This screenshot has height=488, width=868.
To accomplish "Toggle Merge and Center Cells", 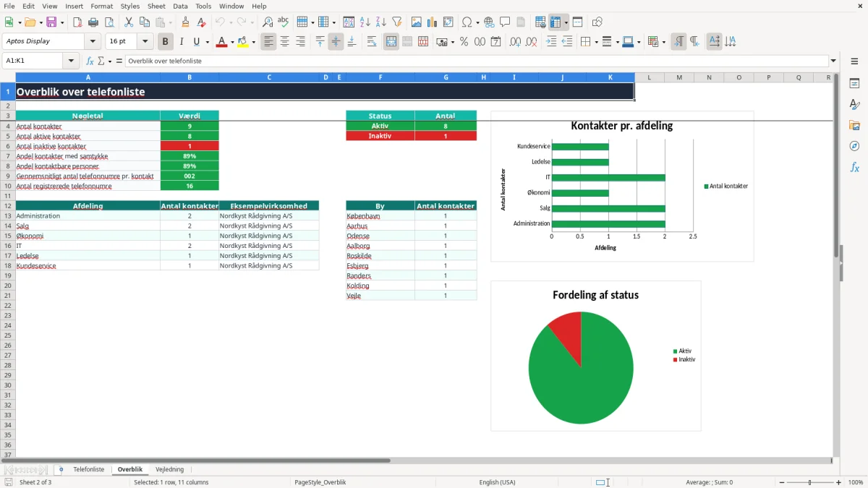I will coord(391,42).
